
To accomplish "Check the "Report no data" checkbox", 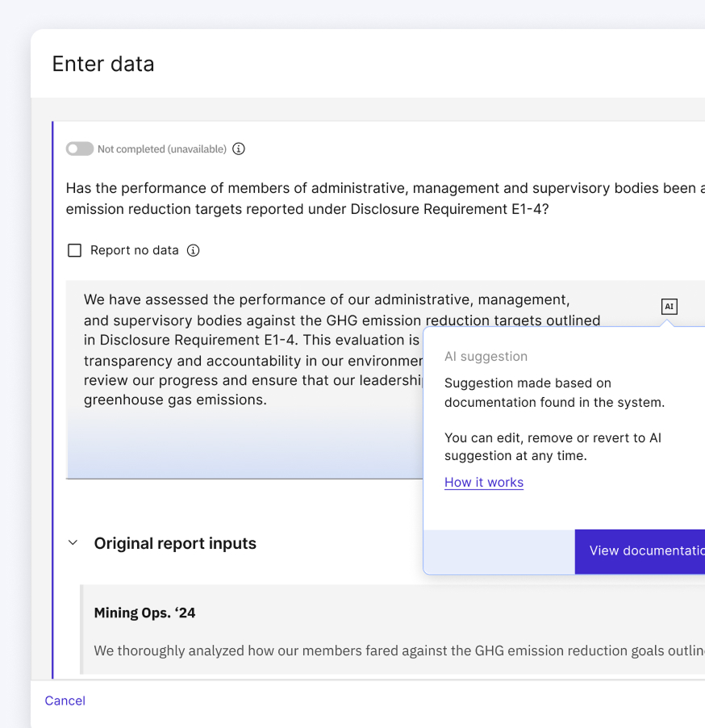I will [75, 251].
